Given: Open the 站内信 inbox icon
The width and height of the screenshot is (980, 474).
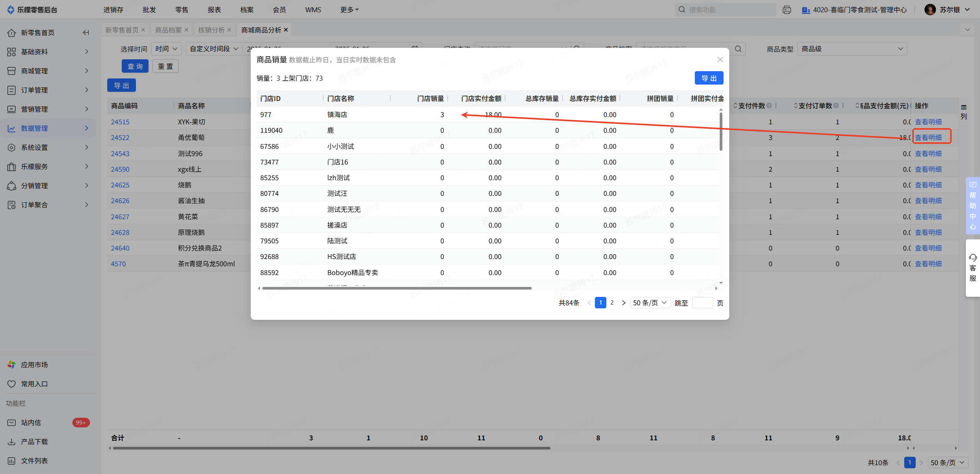Looking at the screenshot, I should point(11,422).
